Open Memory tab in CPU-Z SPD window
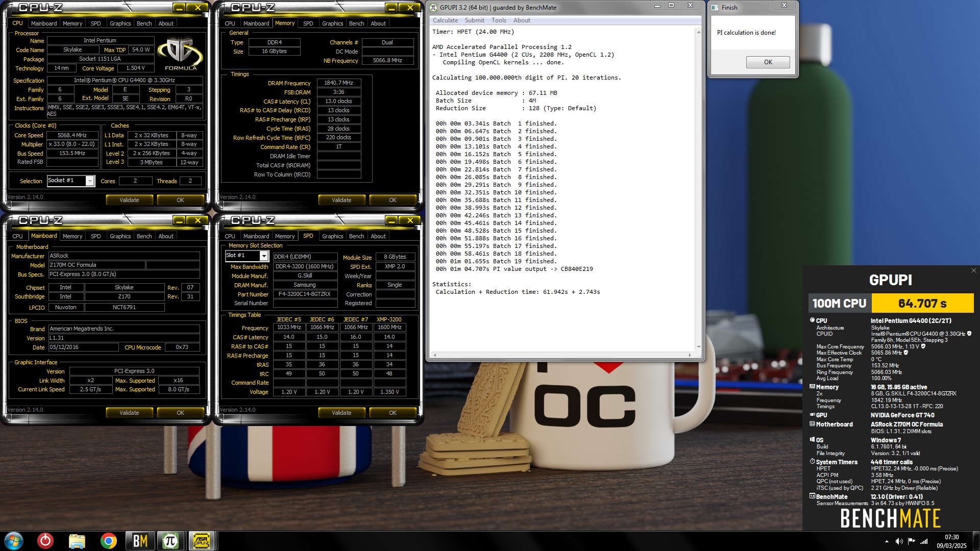 point(285,236)
